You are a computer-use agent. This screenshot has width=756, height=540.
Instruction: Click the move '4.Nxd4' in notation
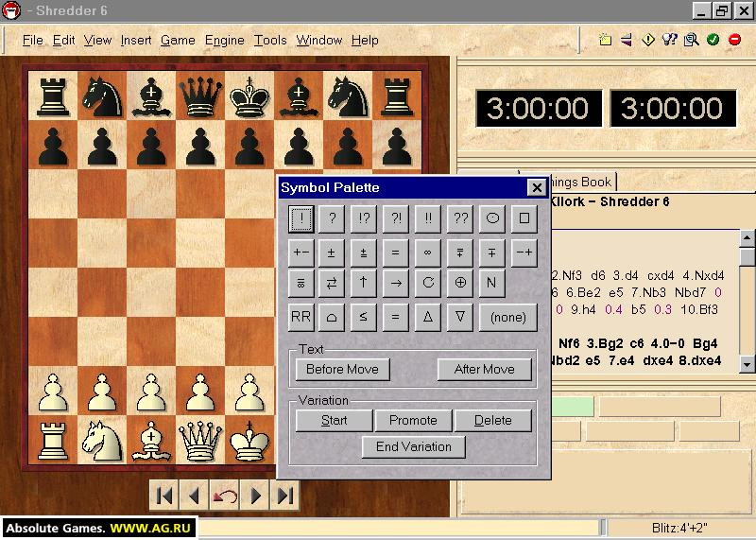tap(703, 275)
